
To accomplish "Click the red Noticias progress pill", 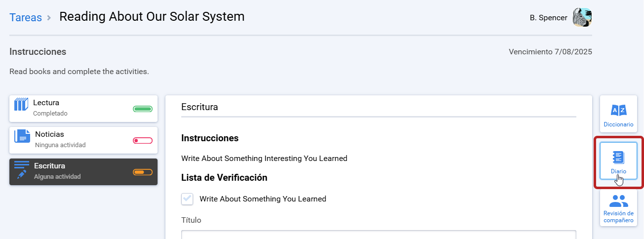I will coord(143,141).
